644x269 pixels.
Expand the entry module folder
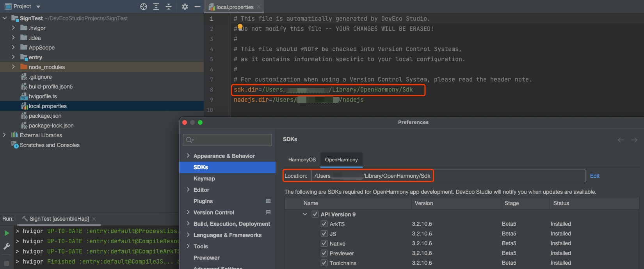point(13,57)
